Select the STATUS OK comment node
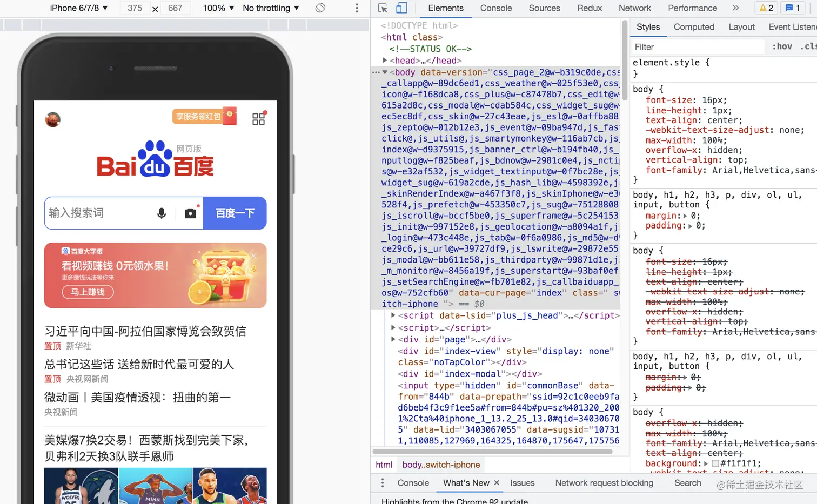This screenshot has height=504, width=817. tap(431, 49)
